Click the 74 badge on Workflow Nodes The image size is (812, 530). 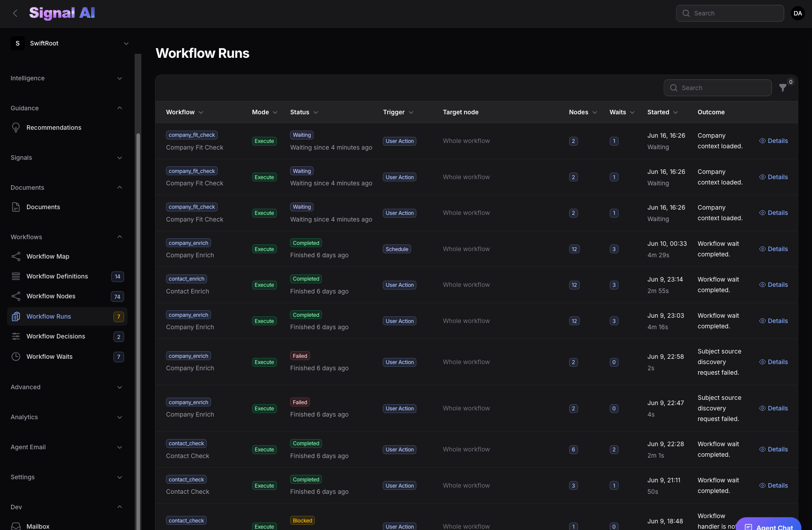[x=117, y=297]
